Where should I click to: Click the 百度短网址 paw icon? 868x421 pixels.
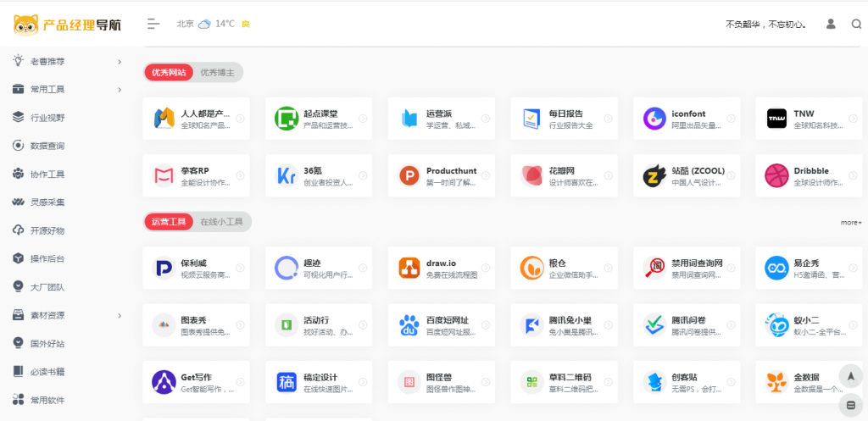pyautogui.click(x=409, y=325)
